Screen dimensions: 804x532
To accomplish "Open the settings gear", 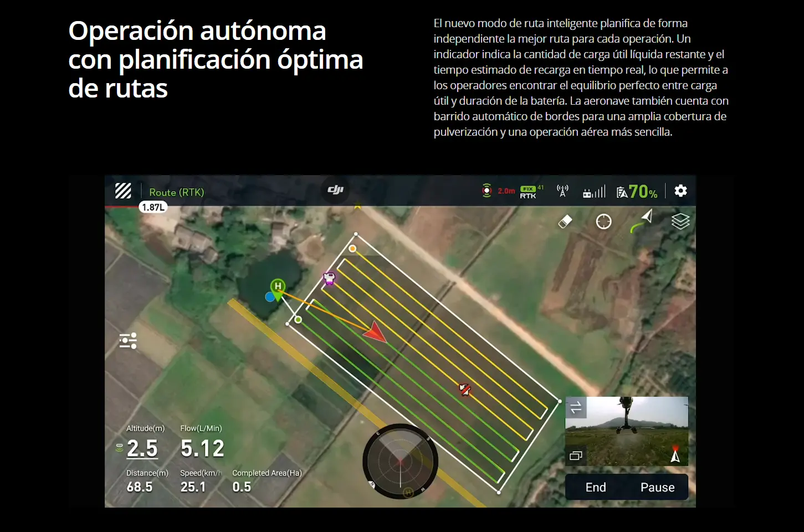I will click(680, 191).
